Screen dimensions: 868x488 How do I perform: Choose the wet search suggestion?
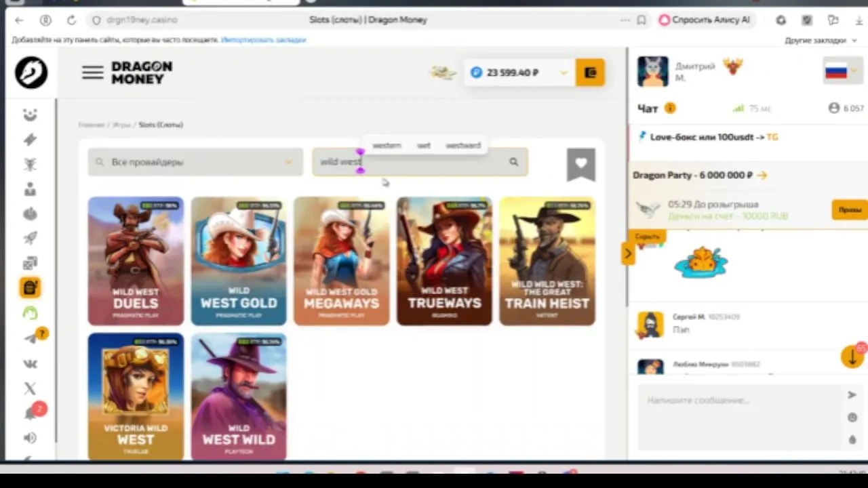pyautogui.click(x=424, y=146)
